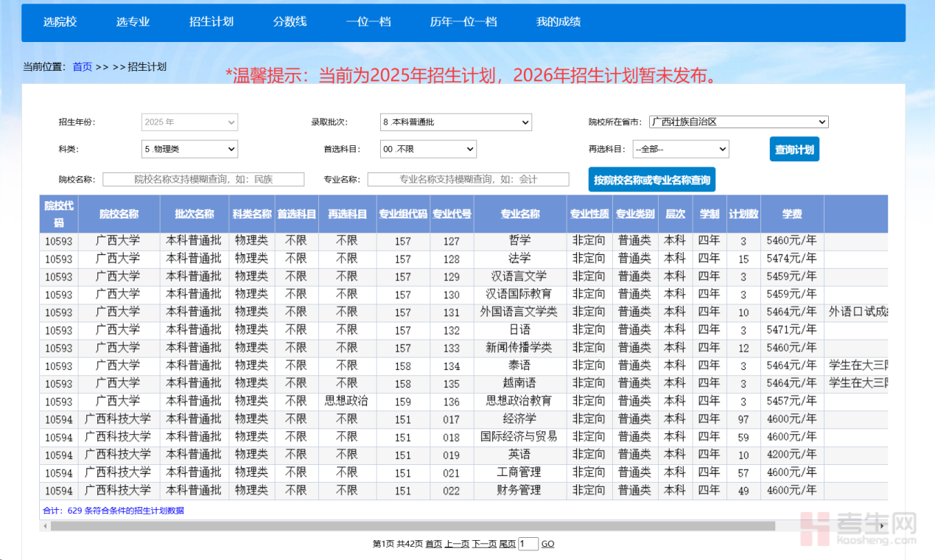Screen dimensions: 935x560
Task: Expand the 院校所在省市 dropdown
Action: (739, 122)
